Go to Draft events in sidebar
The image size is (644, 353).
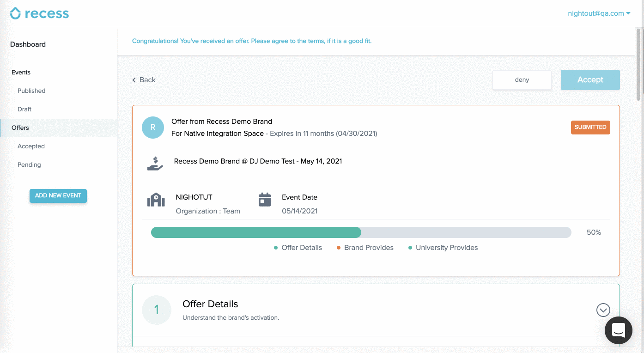pos(24,110)
